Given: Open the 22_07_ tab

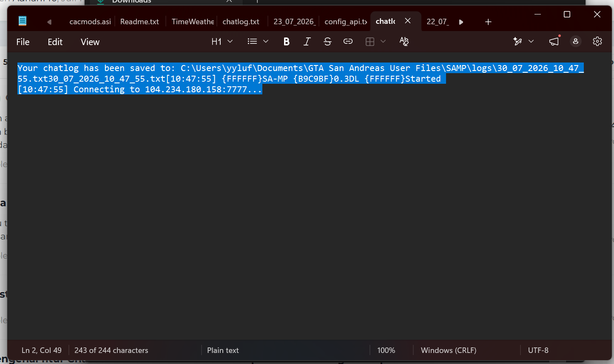Looking at the screenshot, I should tap(438, 22).
